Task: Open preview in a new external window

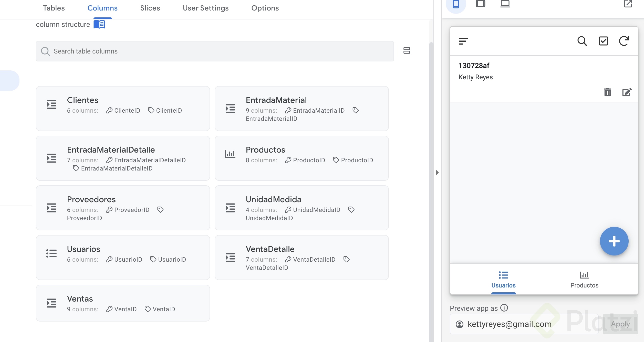Action: (628, 4)
